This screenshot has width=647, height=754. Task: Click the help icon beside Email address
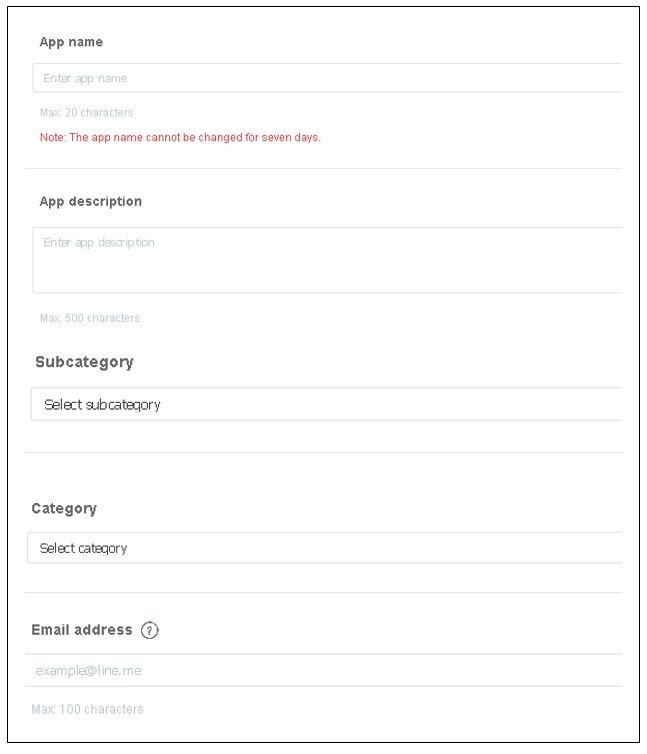click(x=150, y=630)
